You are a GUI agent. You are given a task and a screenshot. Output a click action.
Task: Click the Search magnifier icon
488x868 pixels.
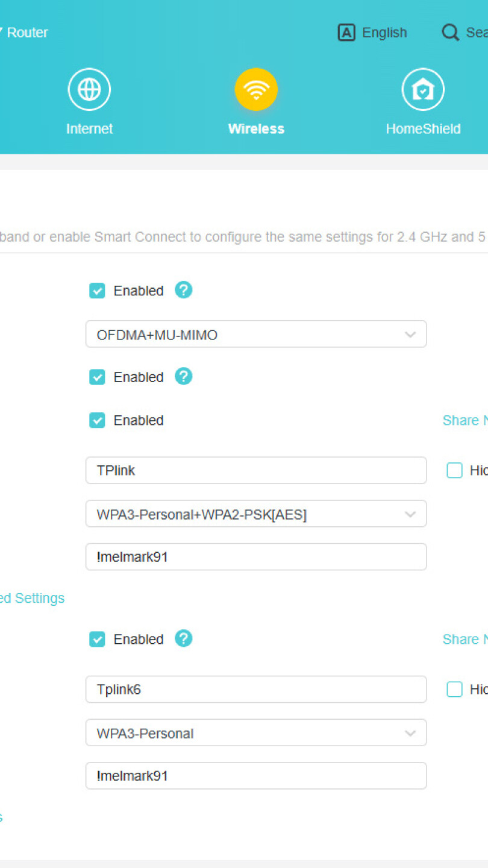[450, 33]
